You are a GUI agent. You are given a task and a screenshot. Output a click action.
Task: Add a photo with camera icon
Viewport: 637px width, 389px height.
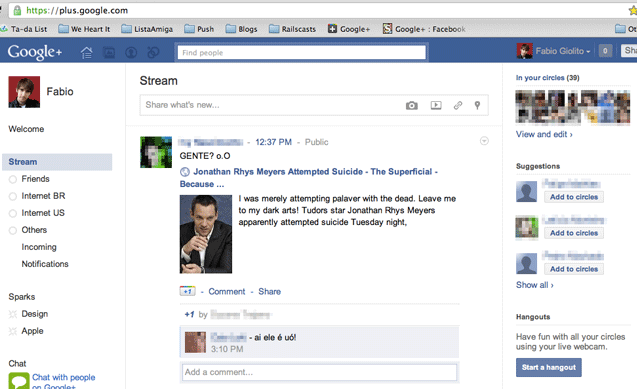coord(412,106)
